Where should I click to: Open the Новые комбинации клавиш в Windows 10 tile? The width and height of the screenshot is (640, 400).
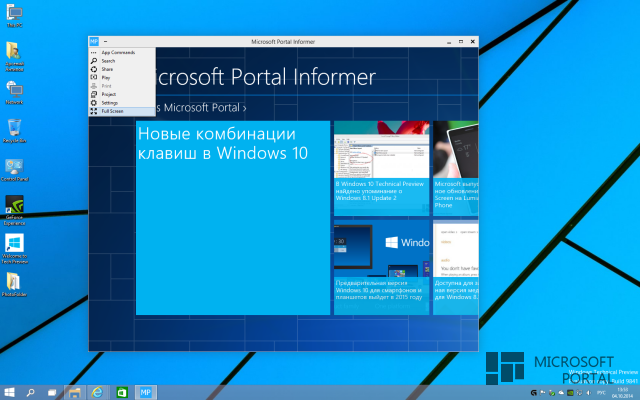(233, 218)
